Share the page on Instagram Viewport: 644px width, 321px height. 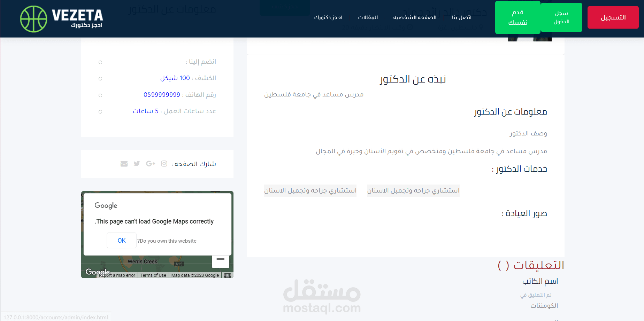coord(164,164)
